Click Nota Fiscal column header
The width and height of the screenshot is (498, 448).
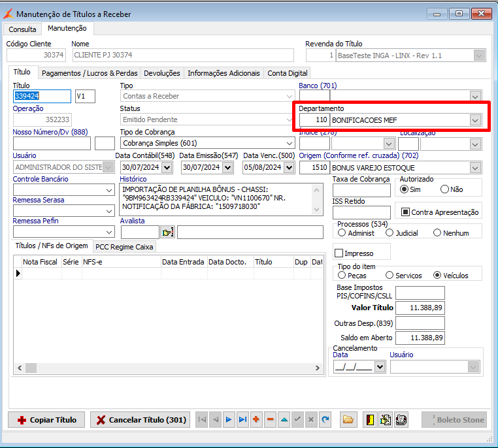pos(40,262)
